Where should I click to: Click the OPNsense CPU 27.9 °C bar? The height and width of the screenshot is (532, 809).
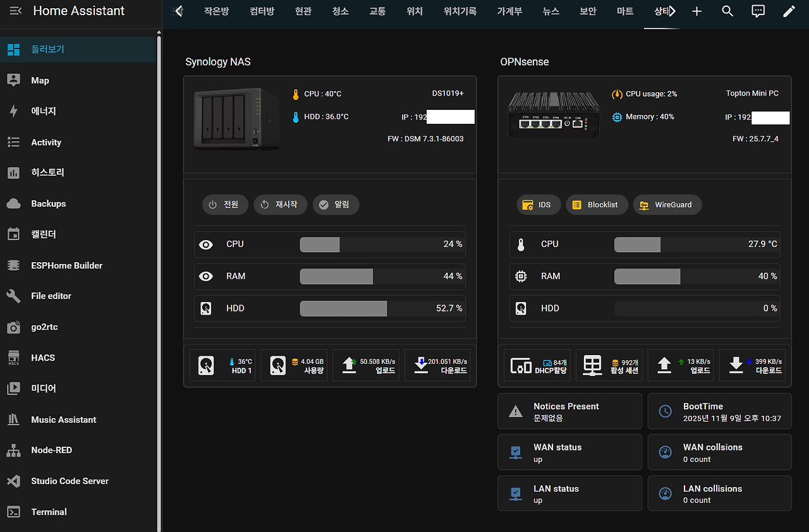tap(696, 245)
